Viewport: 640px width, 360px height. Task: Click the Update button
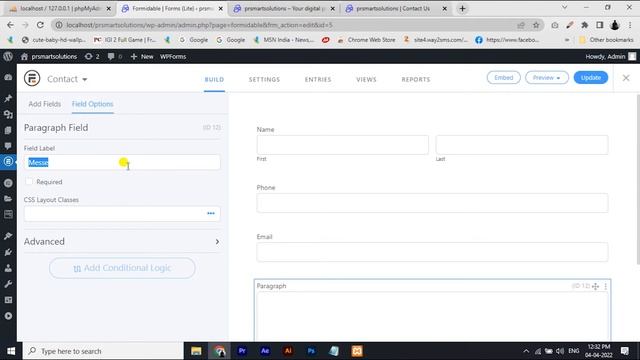(x=591, y=78)
